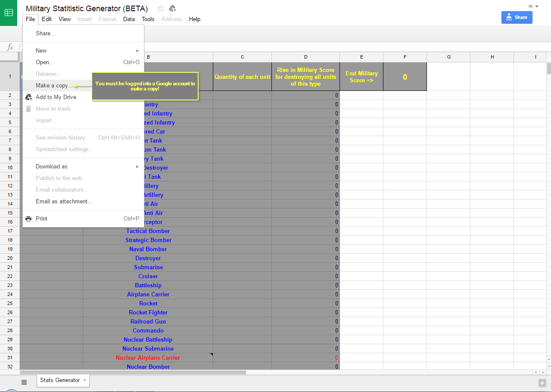Click the Railroad Gun cell
The width and height of the screenshot is (551, 392).
[x=148, y=322]
